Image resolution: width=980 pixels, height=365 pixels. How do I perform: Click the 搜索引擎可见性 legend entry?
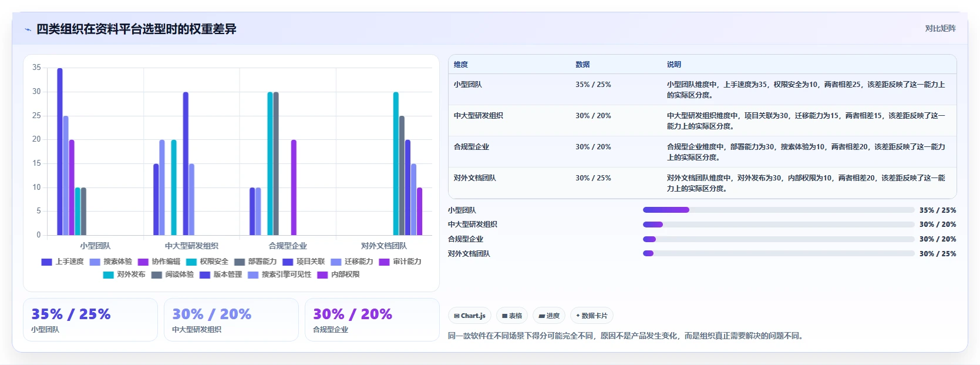click(279, 274)
